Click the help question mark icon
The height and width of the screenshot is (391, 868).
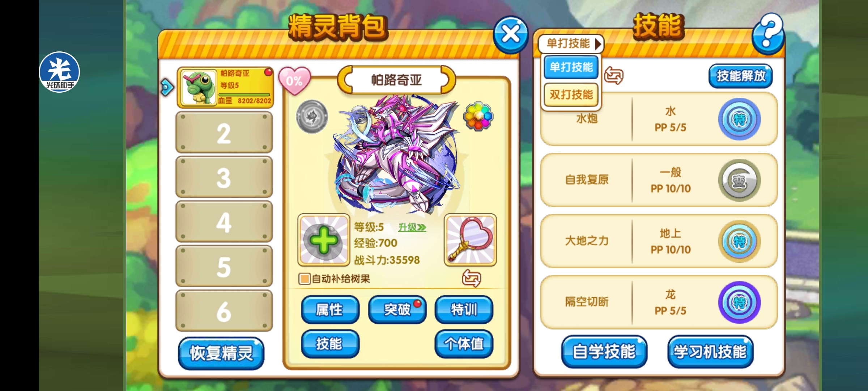point(768,34)
